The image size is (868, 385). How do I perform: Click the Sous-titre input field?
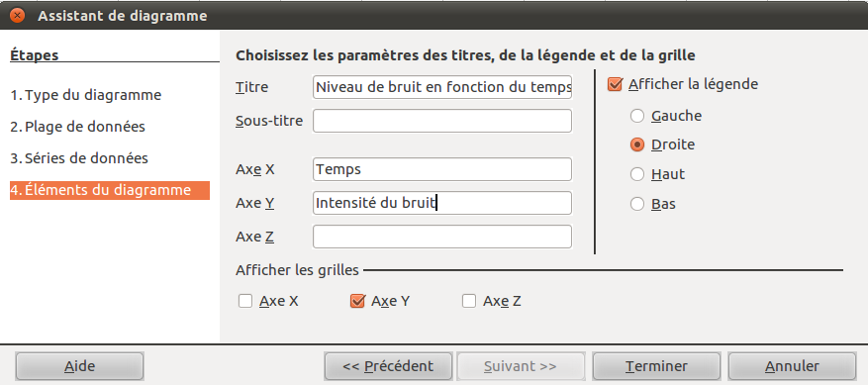click(442, 121)
